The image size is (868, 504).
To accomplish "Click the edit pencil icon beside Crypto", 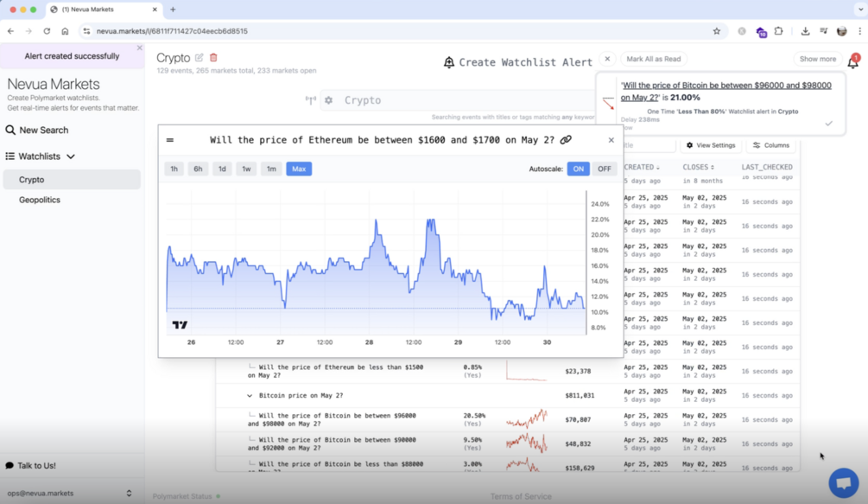I will point(200,58).
